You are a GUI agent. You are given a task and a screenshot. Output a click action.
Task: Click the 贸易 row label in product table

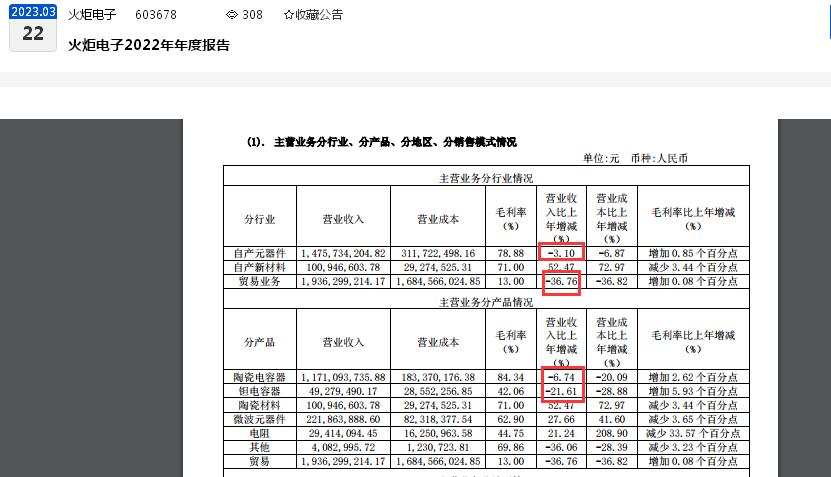260,461
